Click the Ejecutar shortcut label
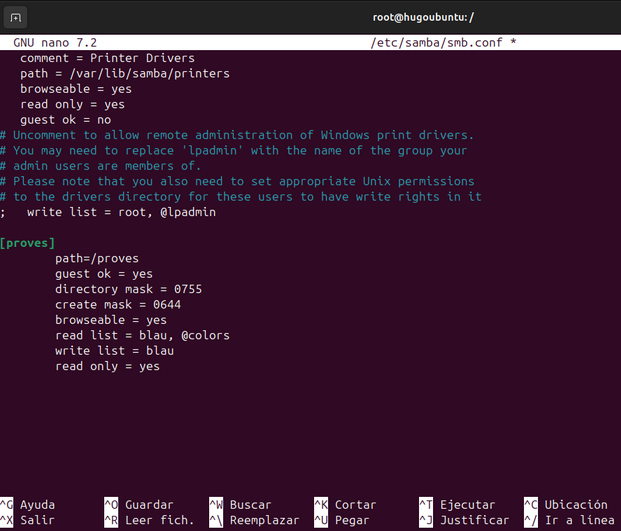Viewport: 621px width, 531px height. click(x=467, y=505)
